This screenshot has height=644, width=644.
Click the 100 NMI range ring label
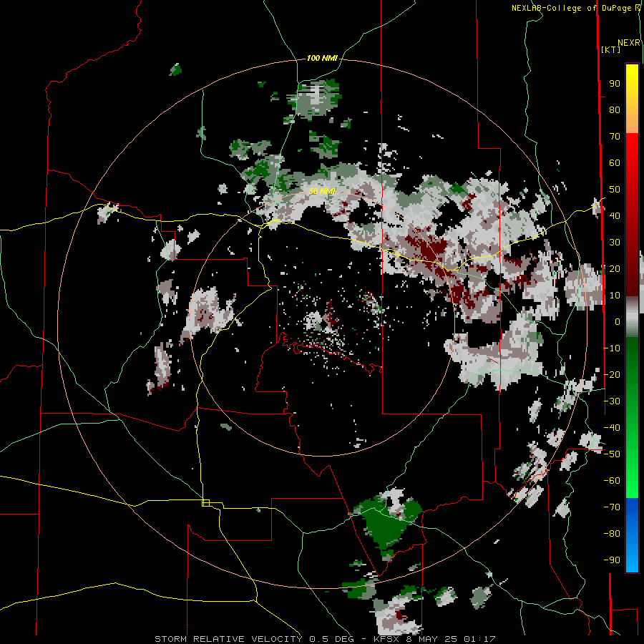322,59
